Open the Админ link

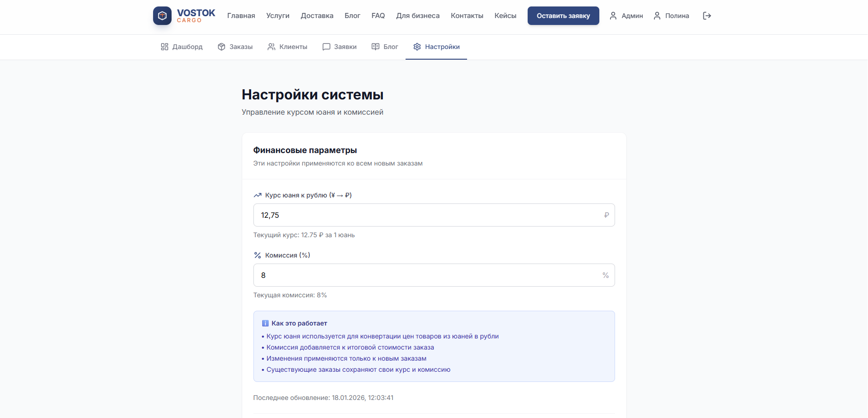click(x=632, y=16)
